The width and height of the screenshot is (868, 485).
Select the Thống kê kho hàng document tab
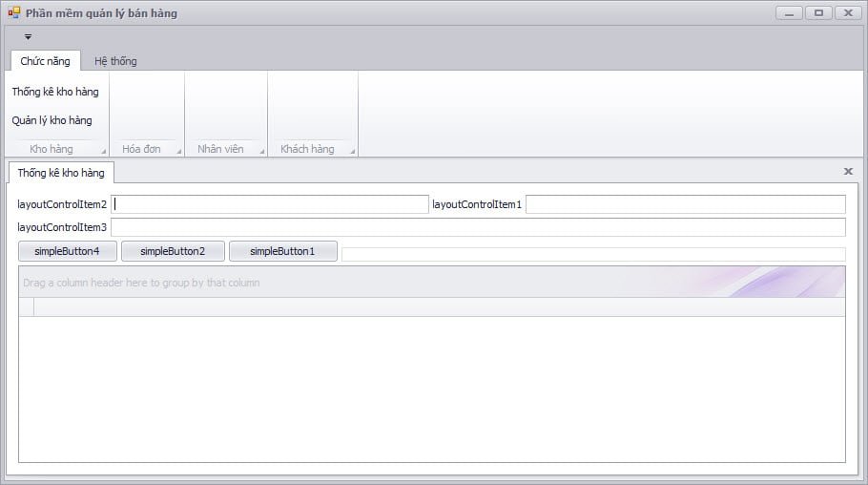(61, 173)
